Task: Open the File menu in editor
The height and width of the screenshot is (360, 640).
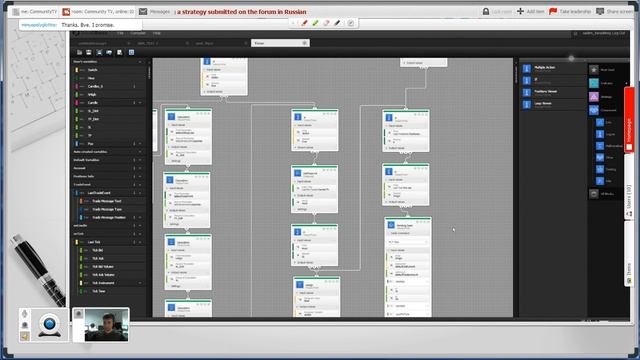Action: click(120, 33)
